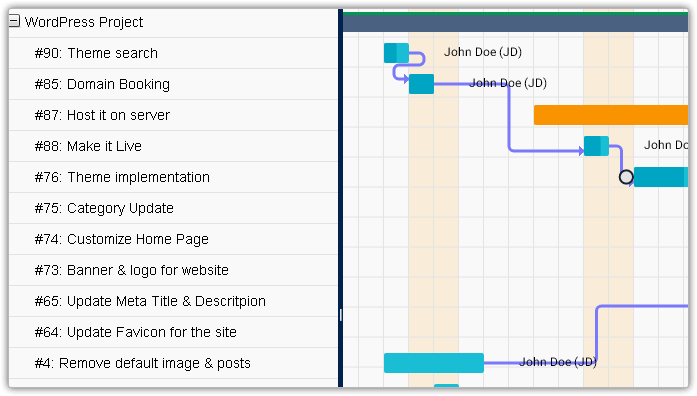Select task #64: Update Favicon for the site

tap(173, 332)
